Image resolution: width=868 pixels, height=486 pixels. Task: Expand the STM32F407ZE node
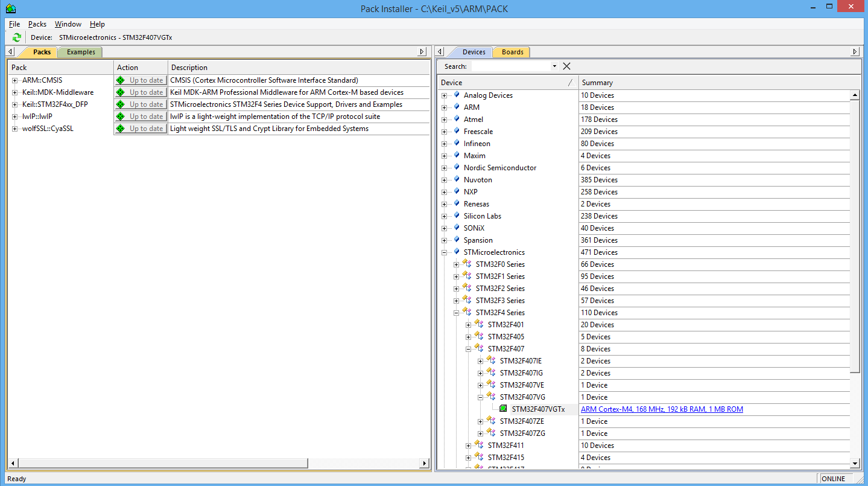click(481, 421)
